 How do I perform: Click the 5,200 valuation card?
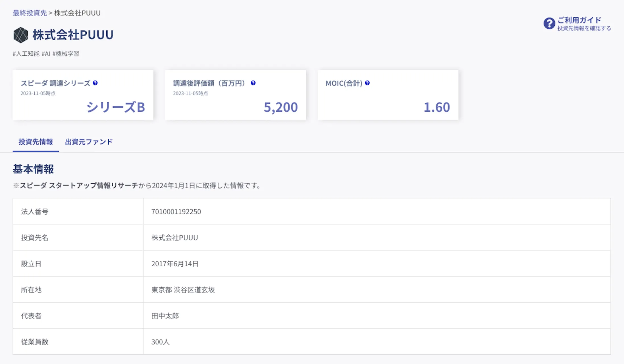coord(235,95)
